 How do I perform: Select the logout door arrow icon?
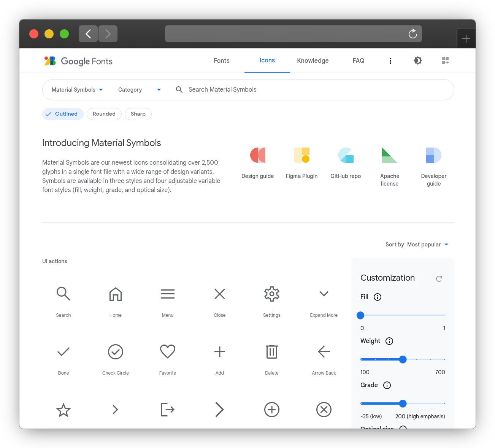[168, 410]
